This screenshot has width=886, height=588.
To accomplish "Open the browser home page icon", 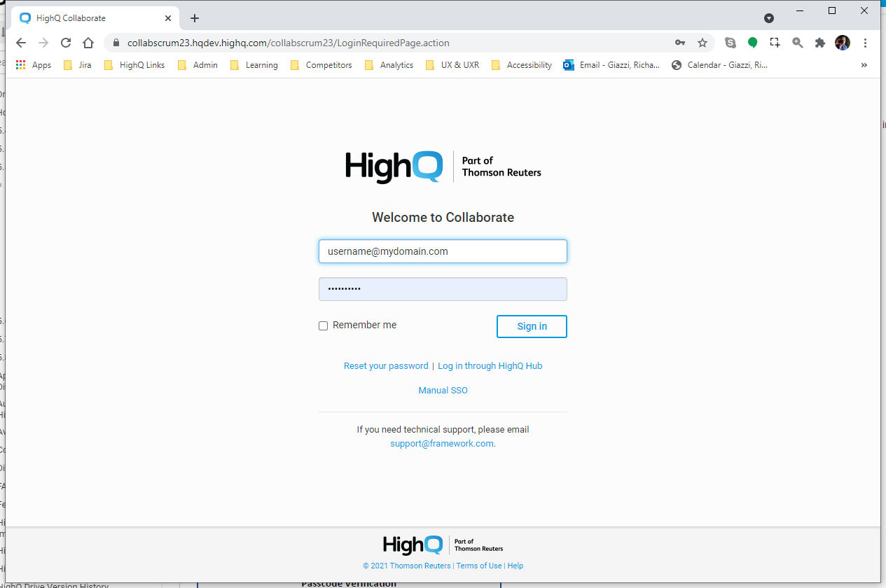I will click(x=88, y=43).
